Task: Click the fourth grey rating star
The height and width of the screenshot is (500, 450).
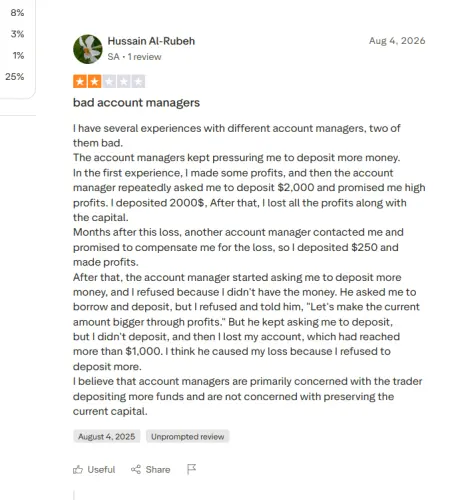Action: (x=124, y=81)
